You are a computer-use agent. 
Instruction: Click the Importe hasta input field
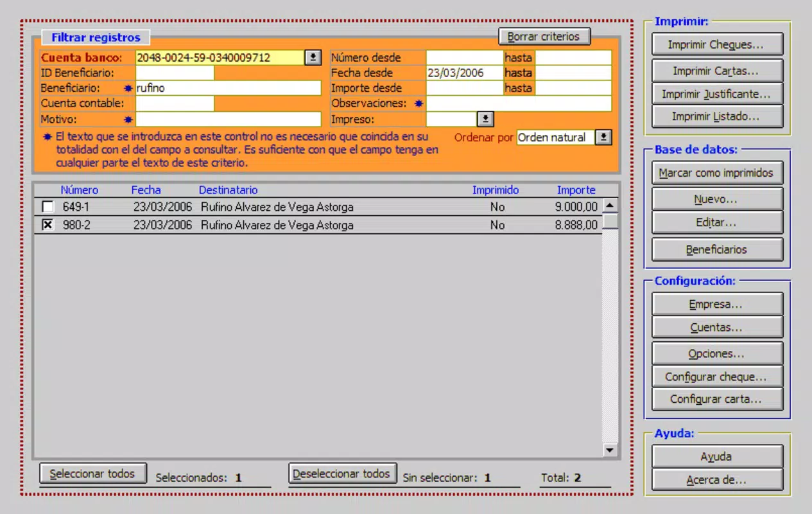(573, 88)
